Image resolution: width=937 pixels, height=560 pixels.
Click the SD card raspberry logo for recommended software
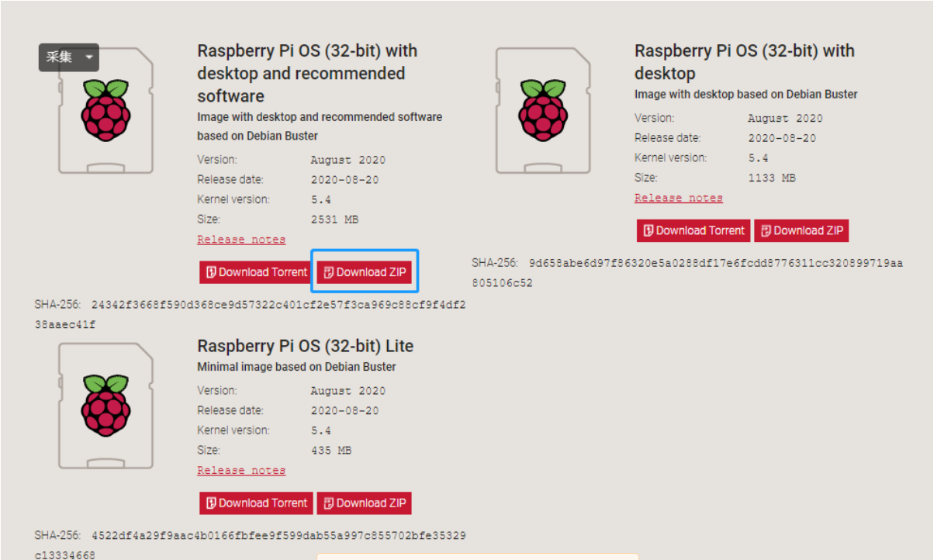pos(106,109)
